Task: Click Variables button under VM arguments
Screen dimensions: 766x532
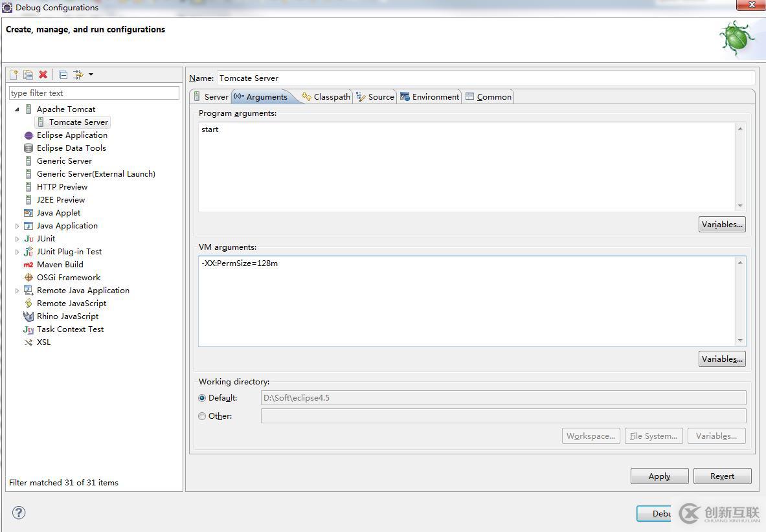Action: pyautogui.click(x=722, y=359)
